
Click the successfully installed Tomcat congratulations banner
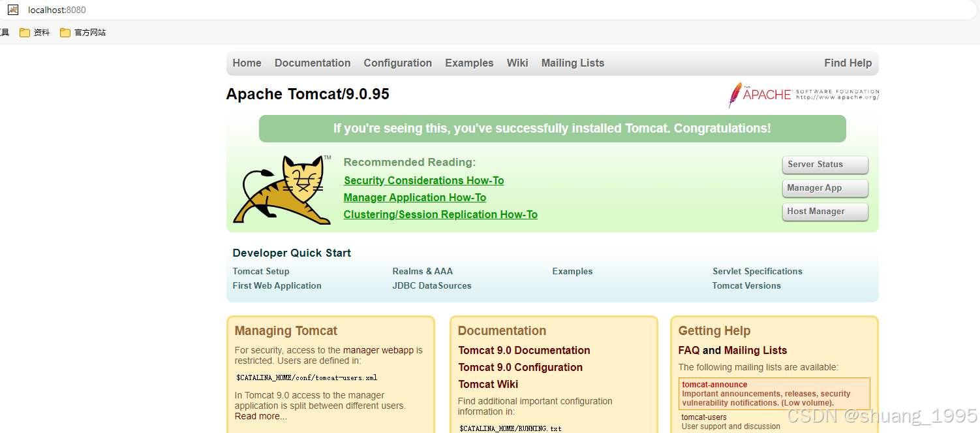pyautogui.click(x=552, y=129)
